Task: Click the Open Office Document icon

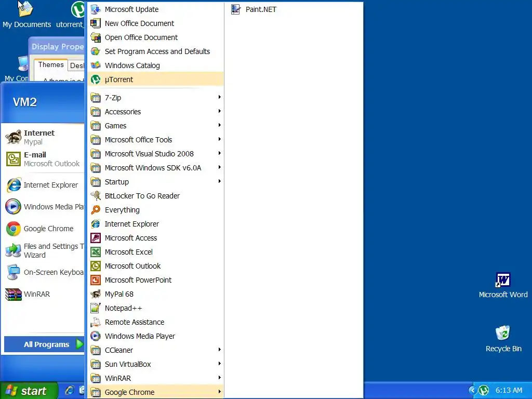Action: tap(96, 37)
